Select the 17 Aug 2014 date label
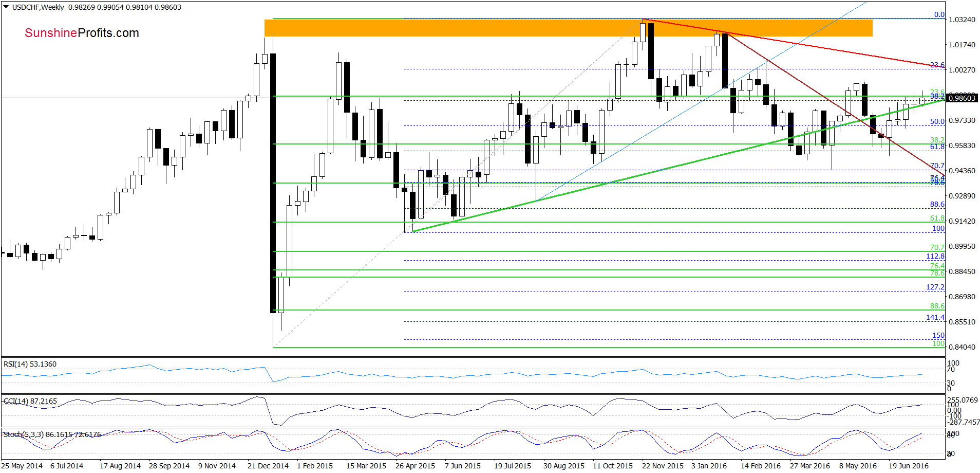The image size is (980, 473). coord(120,466)
